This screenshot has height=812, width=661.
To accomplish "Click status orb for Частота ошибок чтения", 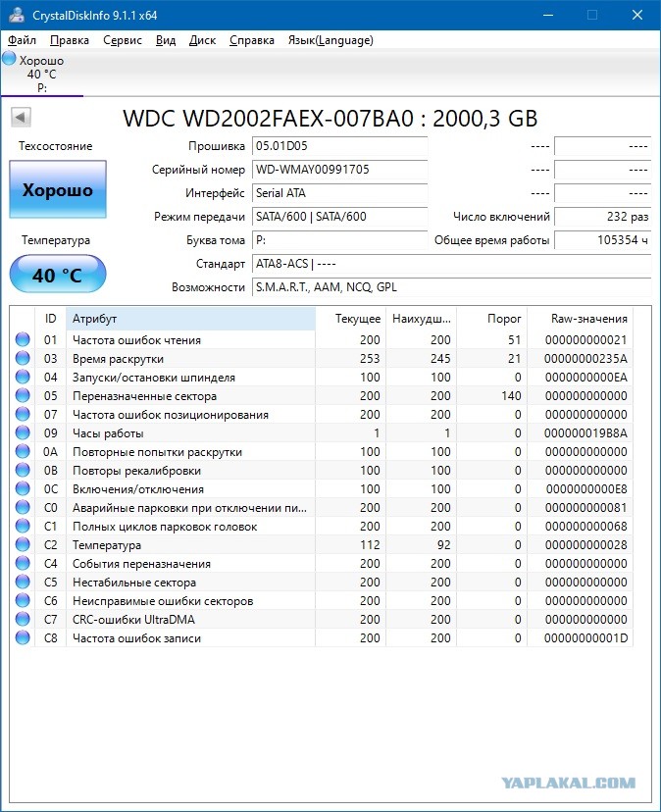I will coord(23,339).
